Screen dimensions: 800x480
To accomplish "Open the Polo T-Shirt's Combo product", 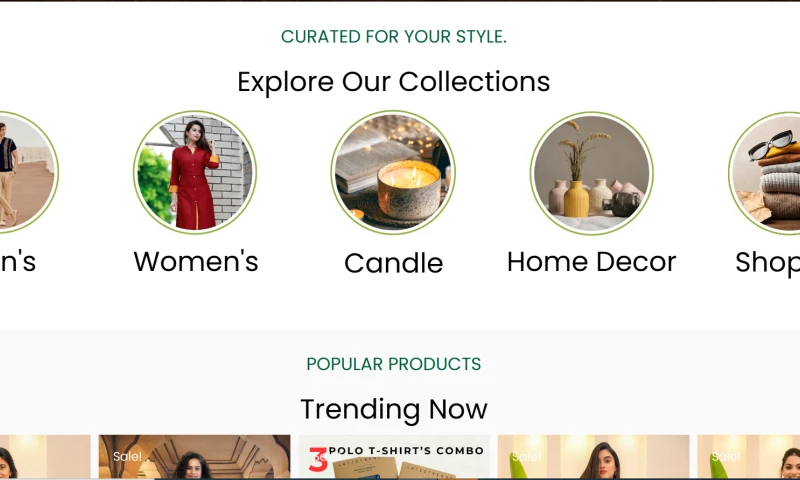I will [x=393, y=457].
